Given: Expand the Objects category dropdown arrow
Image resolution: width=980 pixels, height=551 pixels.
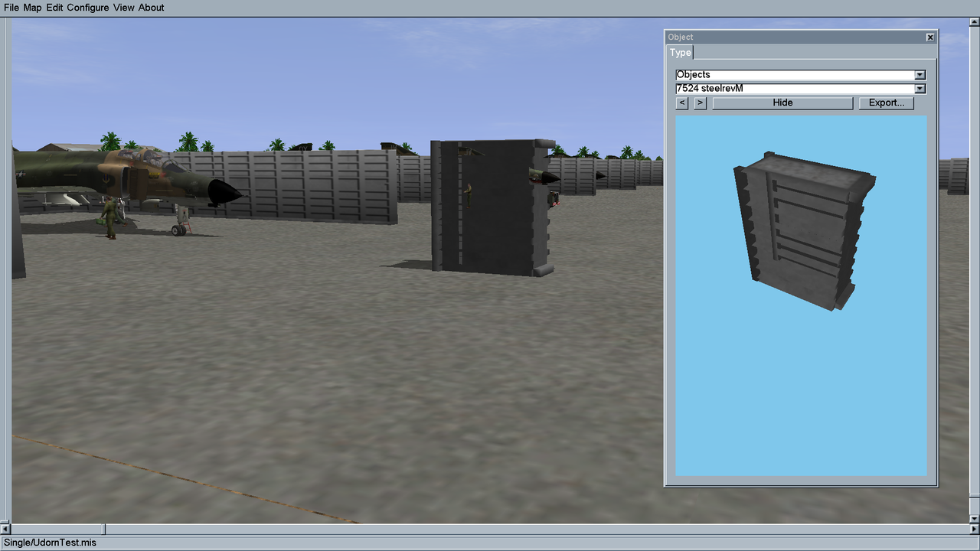Looking at the screenshot, I should click(920, 75).
